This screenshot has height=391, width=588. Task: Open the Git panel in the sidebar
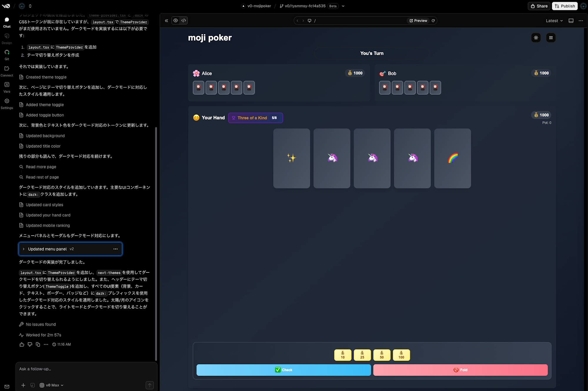click(x=7, y=54)
